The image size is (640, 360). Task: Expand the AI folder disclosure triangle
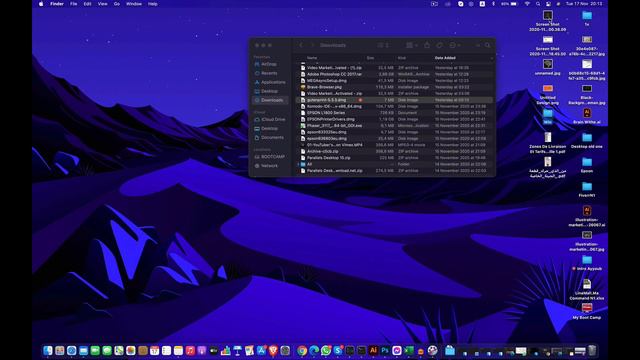click(x=298, y=164)
